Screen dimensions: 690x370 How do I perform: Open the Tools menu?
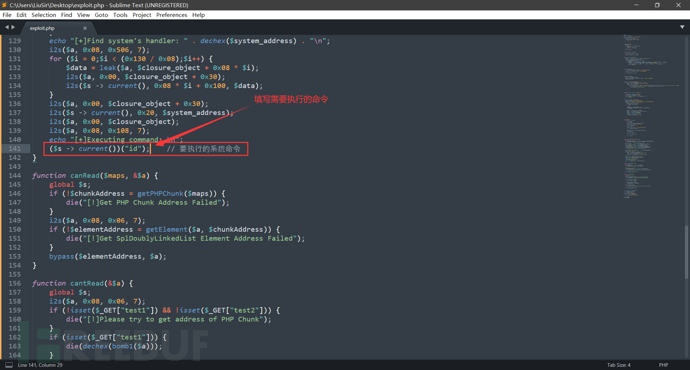120,15
